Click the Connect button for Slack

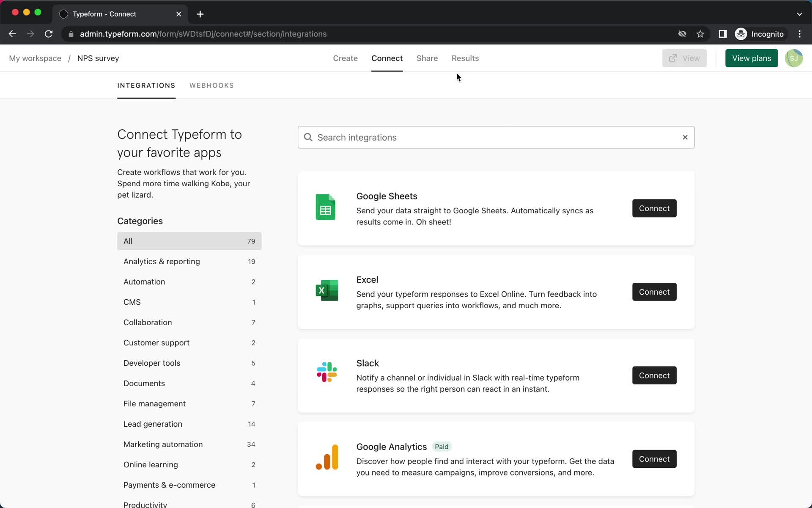click(655, 375)
